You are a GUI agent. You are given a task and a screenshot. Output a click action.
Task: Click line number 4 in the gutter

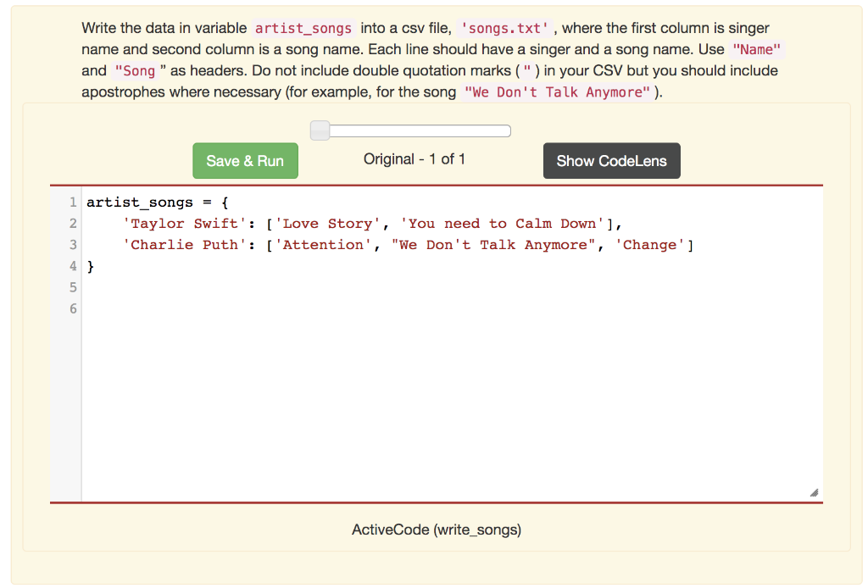click(x=73, y=266)
